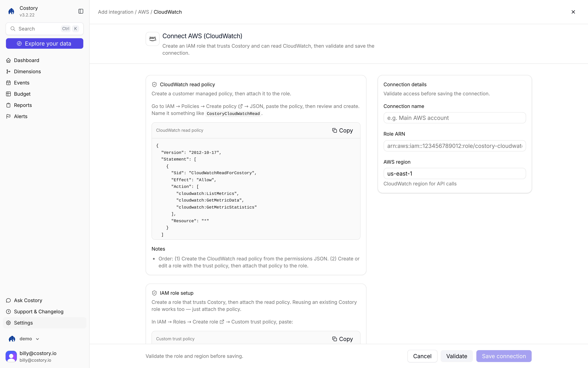
Task: Click the demo workspace logo icon
Action: click(x=12, y=339)
